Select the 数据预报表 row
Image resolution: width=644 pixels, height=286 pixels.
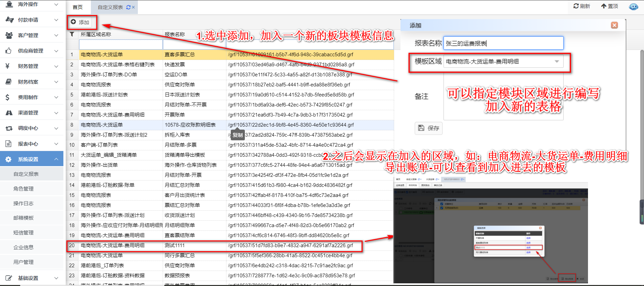(230, 276)
